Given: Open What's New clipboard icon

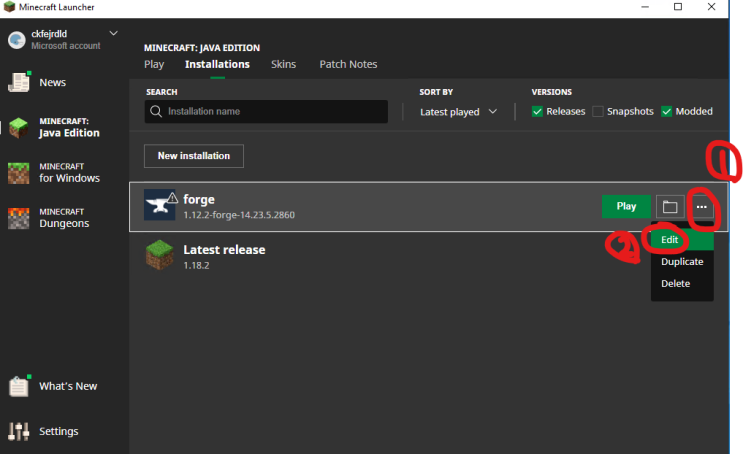Looking at the screenshot, I should click(x=19, y=386).
